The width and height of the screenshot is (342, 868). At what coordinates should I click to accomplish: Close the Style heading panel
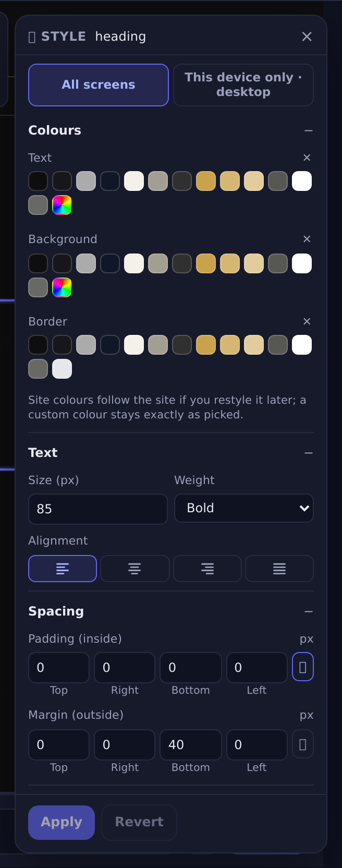307,37
